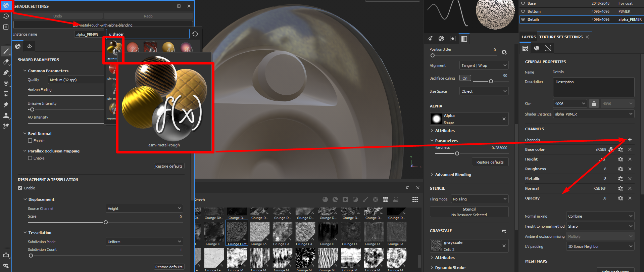Adjust the Hardness slider handle
Screen dimensions: 644x272
pos(457,153)
